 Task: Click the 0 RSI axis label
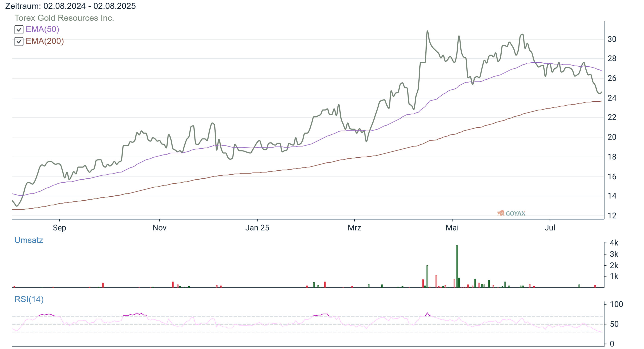click(612, 344)
